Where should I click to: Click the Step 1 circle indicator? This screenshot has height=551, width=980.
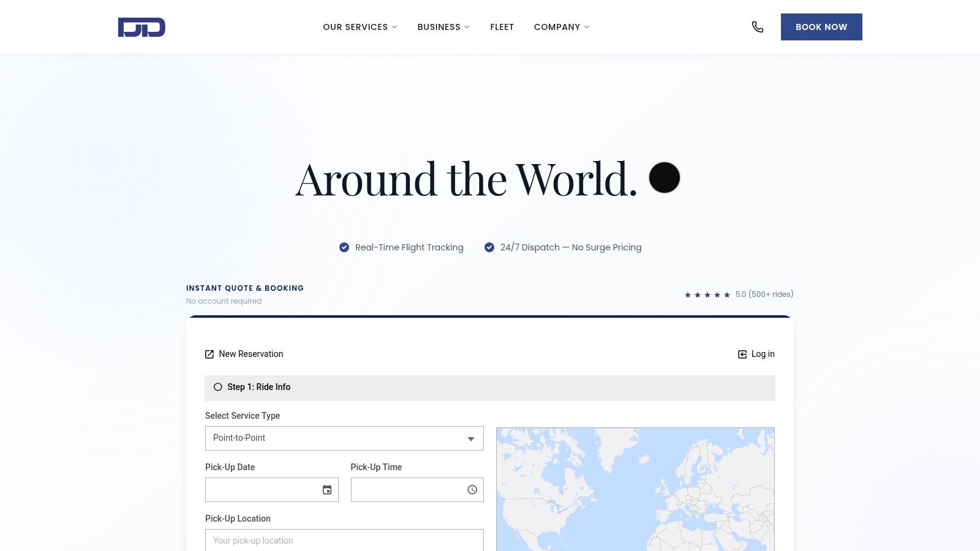(218, 387)
